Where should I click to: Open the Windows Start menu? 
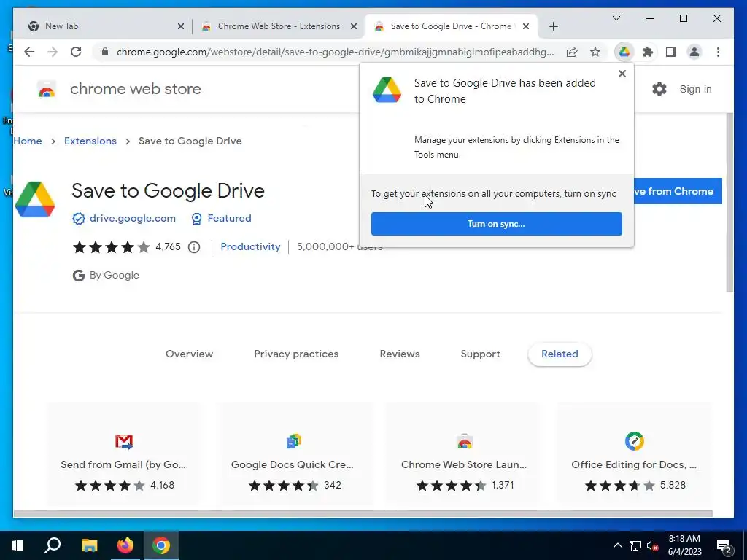18,545
